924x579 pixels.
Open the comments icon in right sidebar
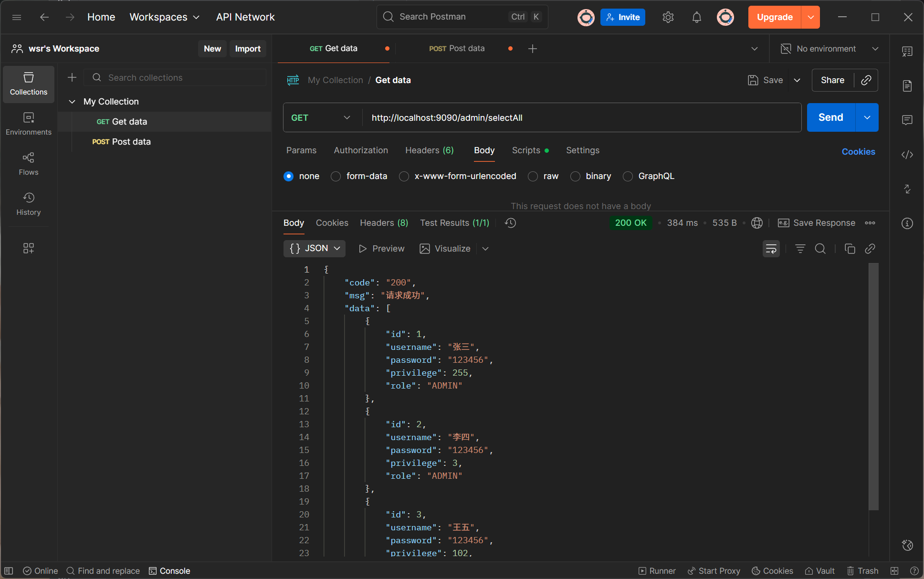click(x=907, y=120)
